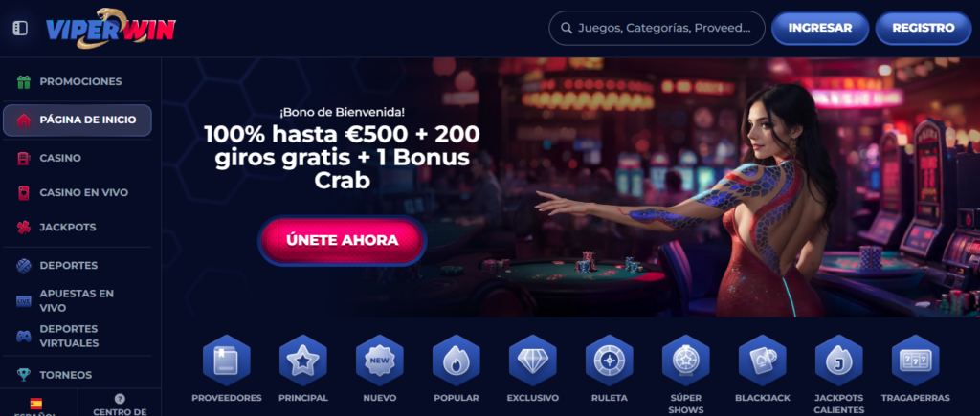The height and width of the screenshot is (416, 980).
Task: Choose the Ruleta wheel category icon
Action: (x=610, y=361)
